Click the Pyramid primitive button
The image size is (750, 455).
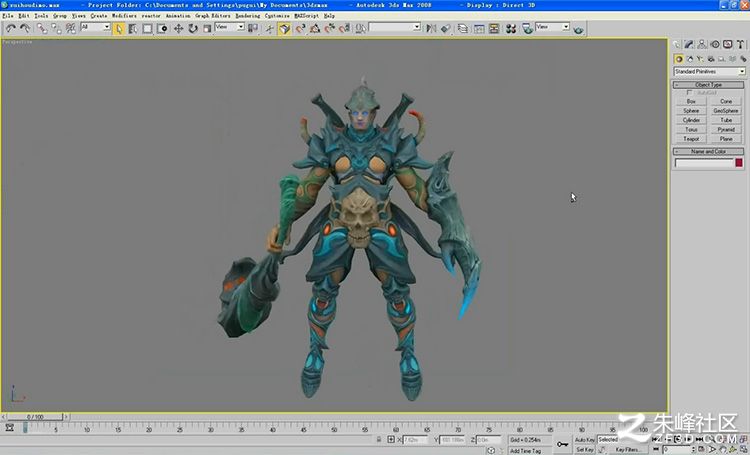[726, 129]
